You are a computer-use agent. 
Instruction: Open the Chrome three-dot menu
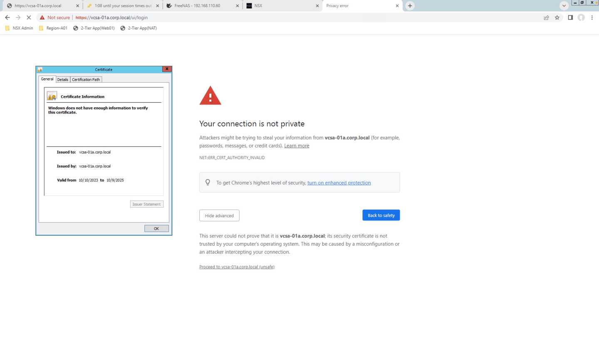click(592, 17)
